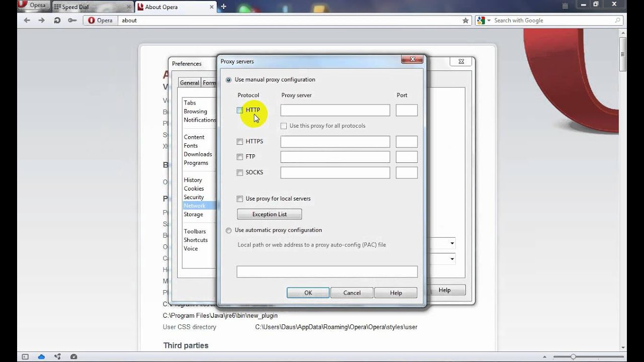Image resolution: width=644 pixels, height=362 pixels.
Task: Open the closed tabs trash icon
Action: click(565, 6)
